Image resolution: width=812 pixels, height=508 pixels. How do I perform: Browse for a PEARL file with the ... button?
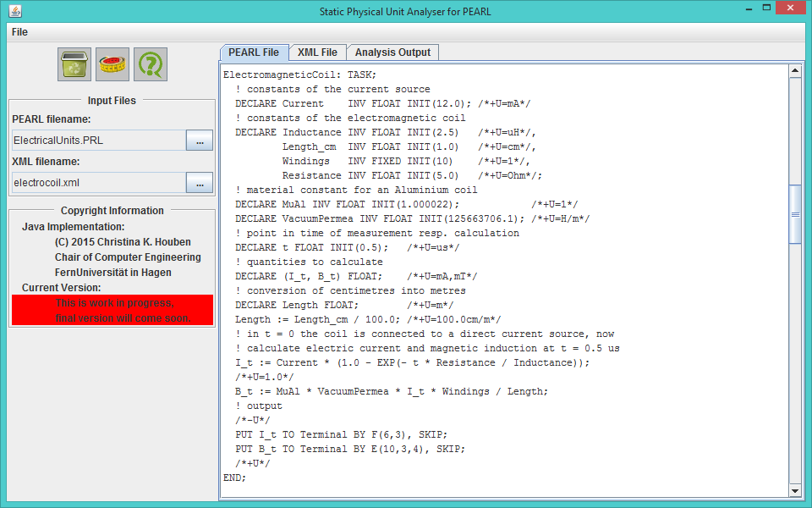point(200,140)
